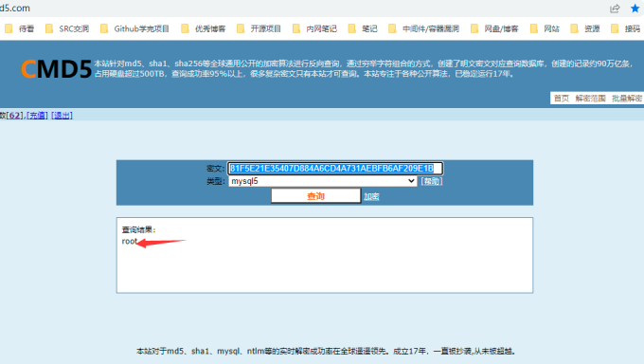Image resolution: width=644 pixels, height=364 pixels.
Task: Click the bookmark star icon
Action: [x=635, y=9]
